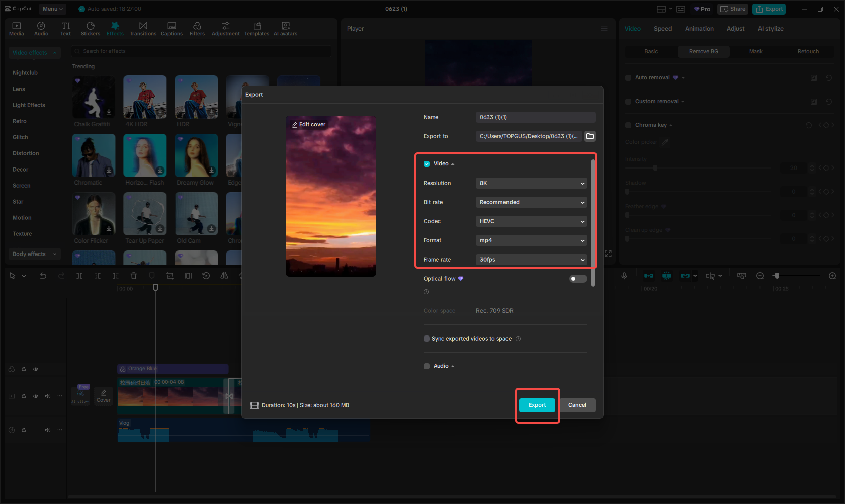Turn on the Optical flow toggle
The image size is (845, 504).
(x=578, y=279)
